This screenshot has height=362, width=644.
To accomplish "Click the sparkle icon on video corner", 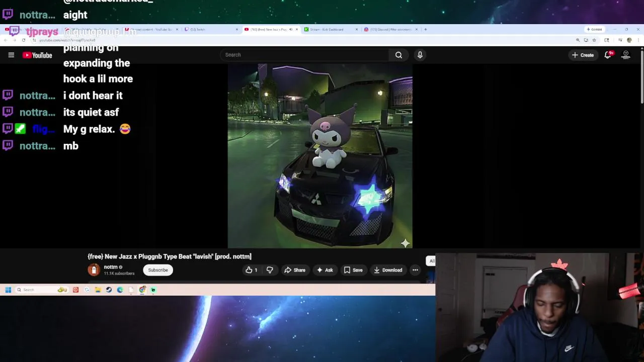I will [x=405, y=243].
